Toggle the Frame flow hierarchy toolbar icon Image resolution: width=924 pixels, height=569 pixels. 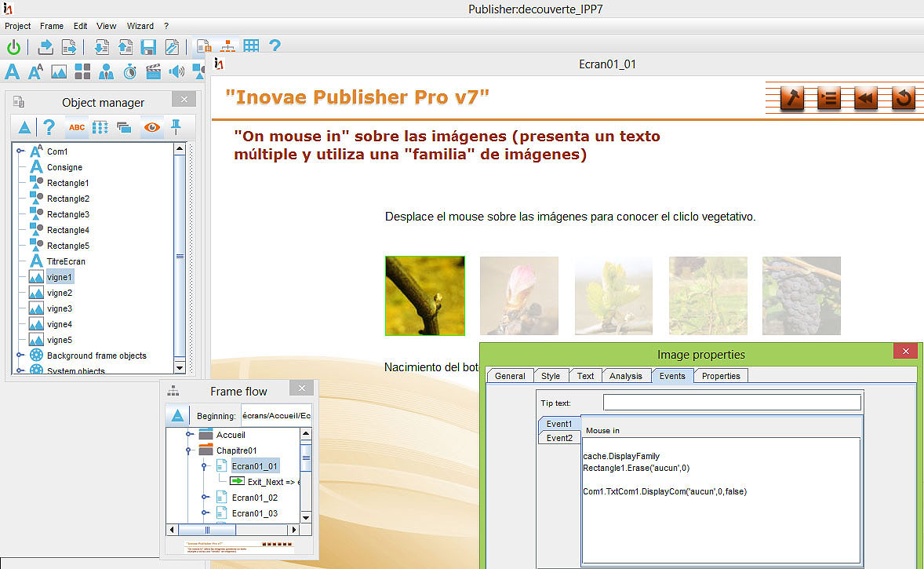pos(227,46)
